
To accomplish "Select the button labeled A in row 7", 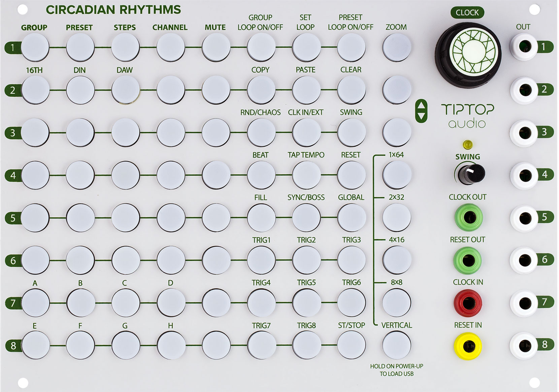I will tap(35, 303).
